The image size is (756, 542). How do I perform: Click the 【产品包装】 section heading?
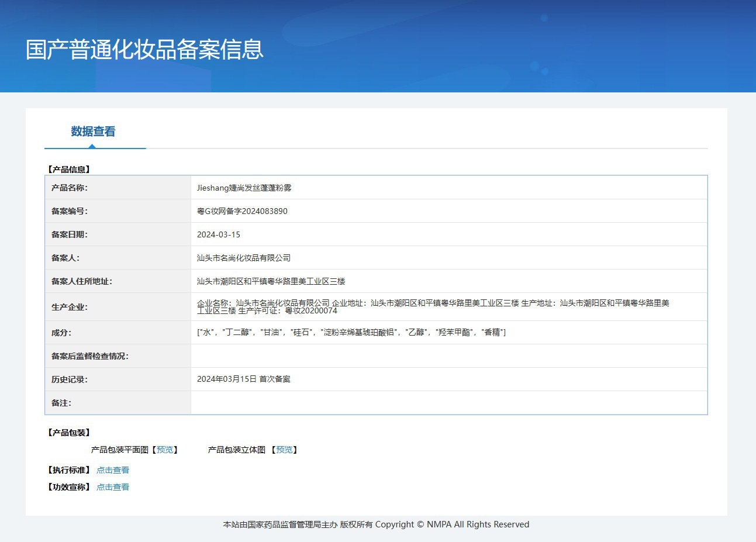68,433
